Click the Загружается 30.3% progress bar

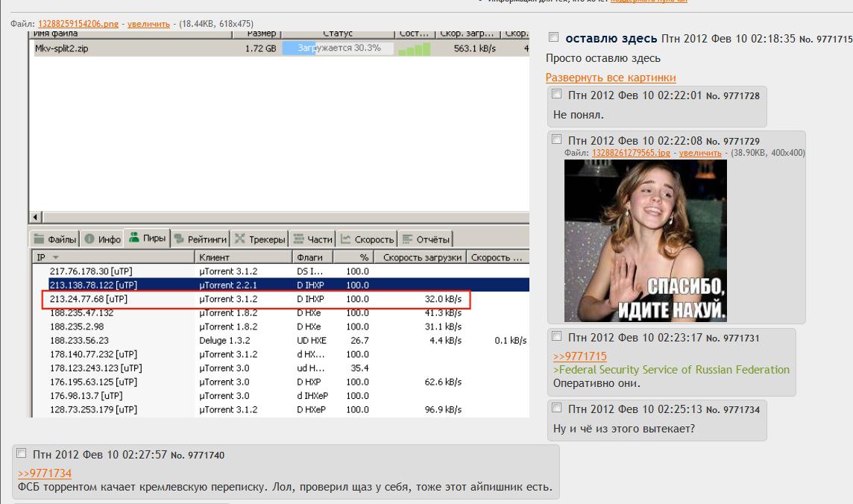[337, 48]
